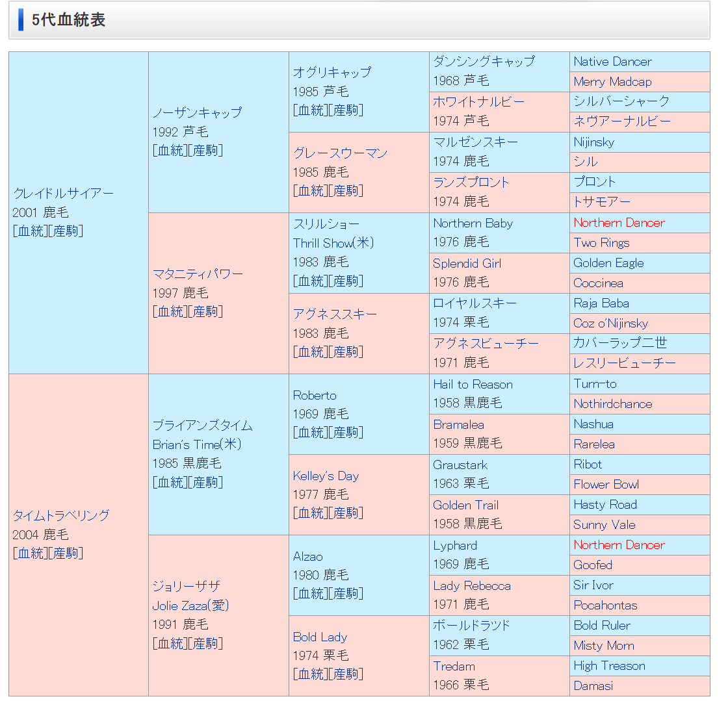The image size is (728, 701).
Task: Open the ノーザンキャップ sire link
Action: click(x=197, y=112)
